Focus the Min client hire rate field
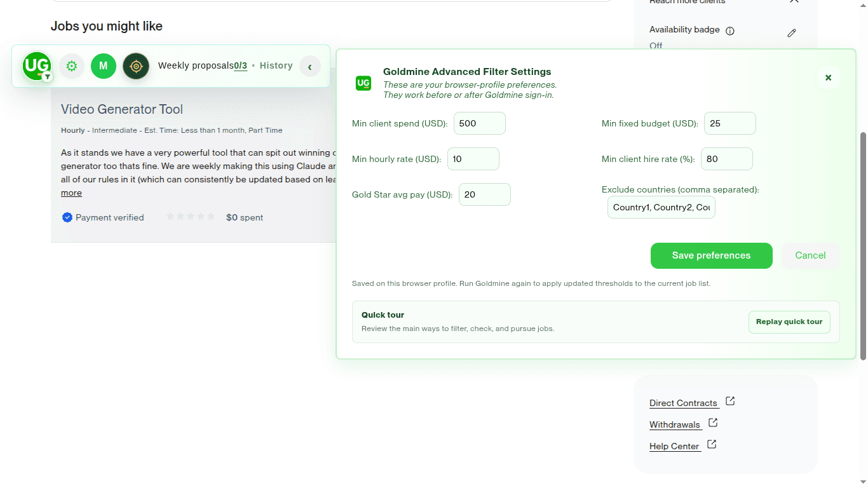Image resolution: width=868 pixels, height=488 pixels. (727, 159)
